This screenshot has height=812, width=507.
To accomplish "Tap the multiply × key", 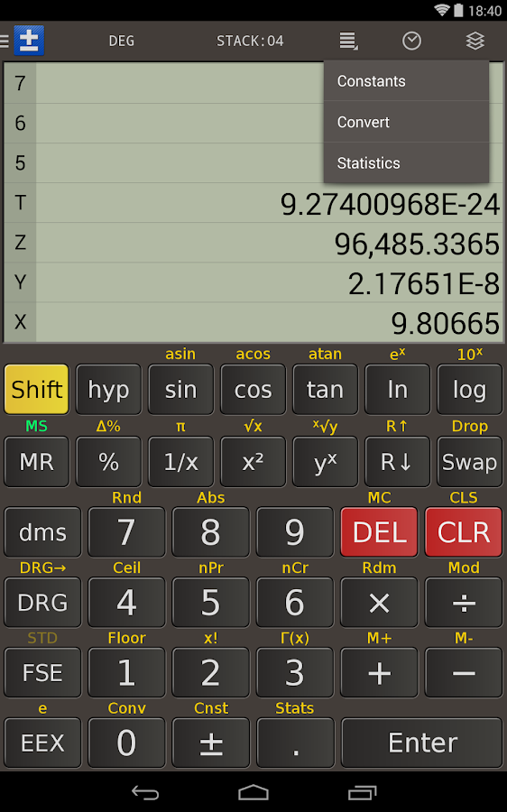I will [x=379, y=603].
